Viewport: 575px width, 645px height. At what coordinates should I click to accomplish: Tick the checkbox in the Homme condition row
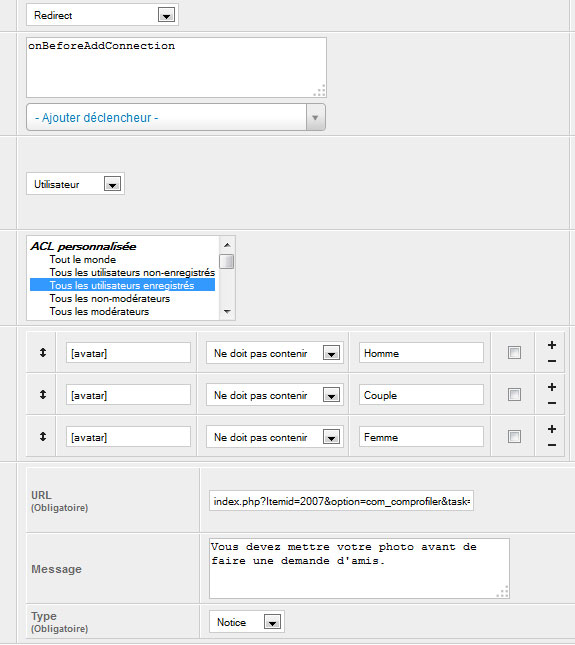point(514,353)
